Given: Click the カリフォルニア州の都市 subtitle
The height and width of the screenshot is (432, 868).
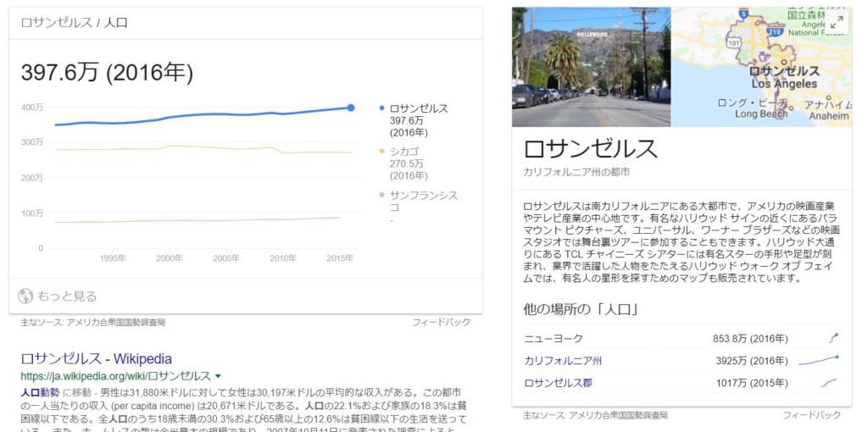Looking at the screenshot, I should [x=576, y=172].
